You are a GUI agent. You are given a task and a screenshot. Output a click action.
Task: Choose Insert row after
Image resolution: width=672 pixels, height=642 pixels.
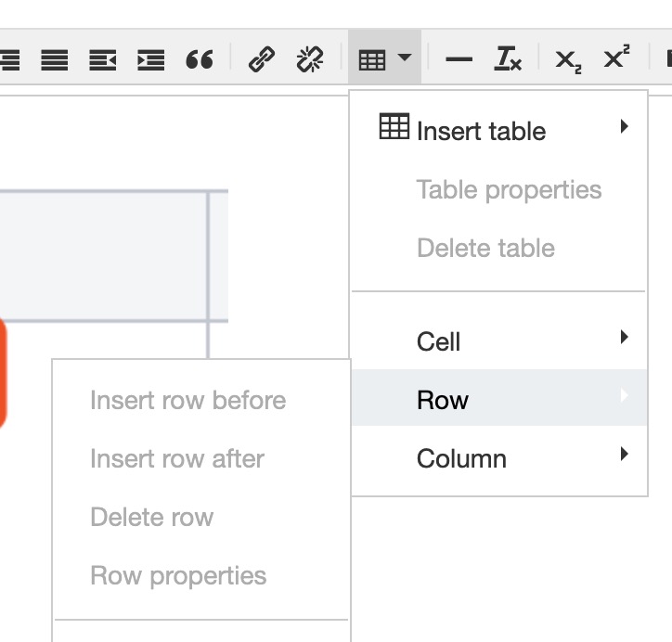tap(177, 459)
